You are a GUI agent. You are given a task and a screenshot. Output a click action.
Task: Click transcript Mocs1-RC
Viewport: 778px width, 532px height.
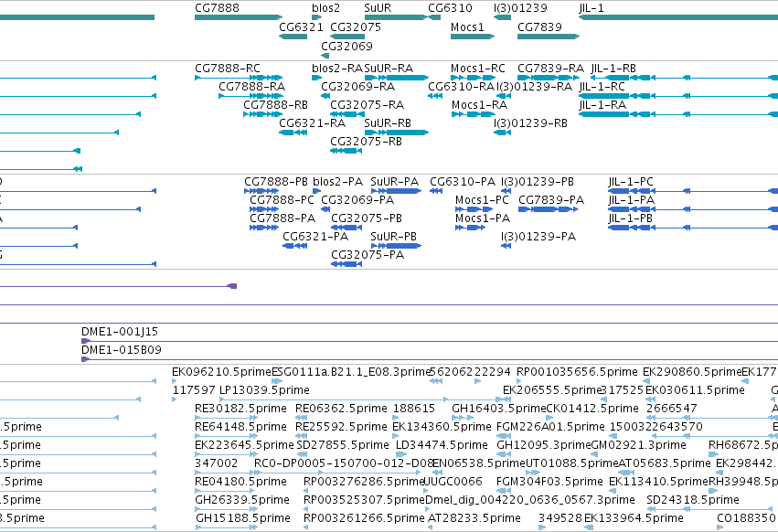[x=473, y=78]
